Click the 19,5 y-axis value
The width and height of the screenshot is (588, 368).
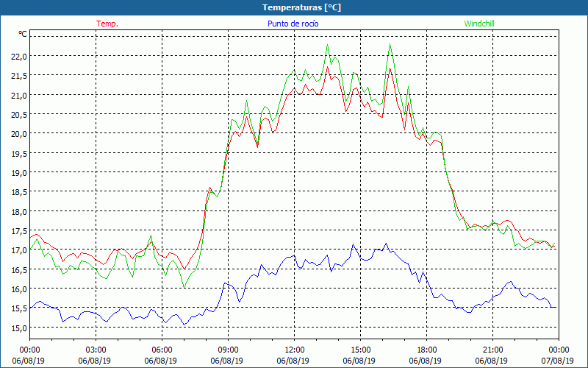pos(18,154)
